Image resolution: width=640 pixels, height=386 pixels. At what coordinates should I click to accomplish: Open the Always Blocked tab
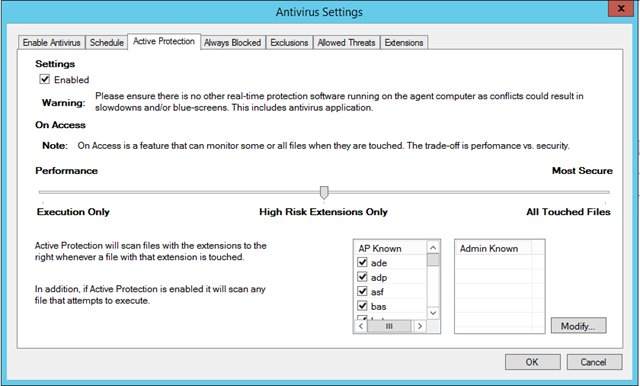[233, 42]
